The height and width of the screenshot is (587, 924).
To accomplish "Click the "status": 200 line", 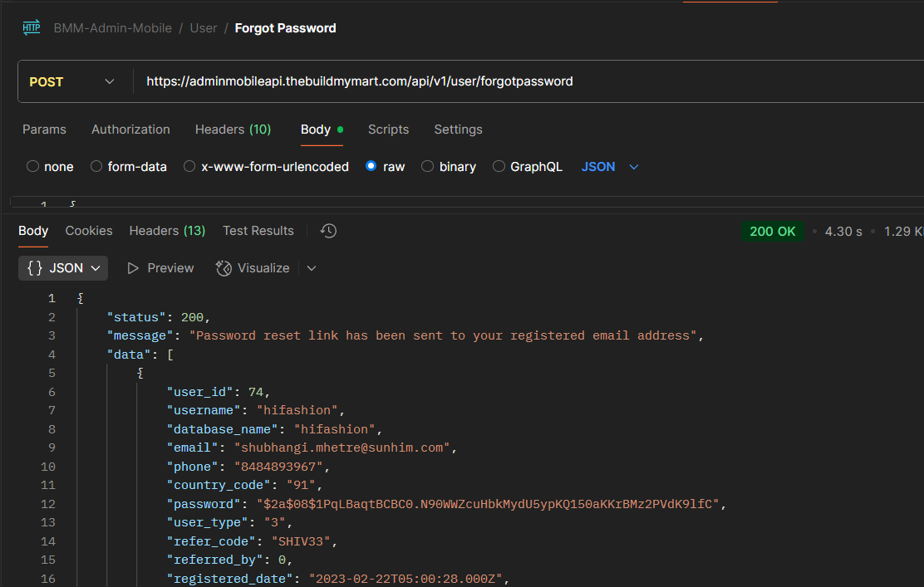I will click(159, 317).
